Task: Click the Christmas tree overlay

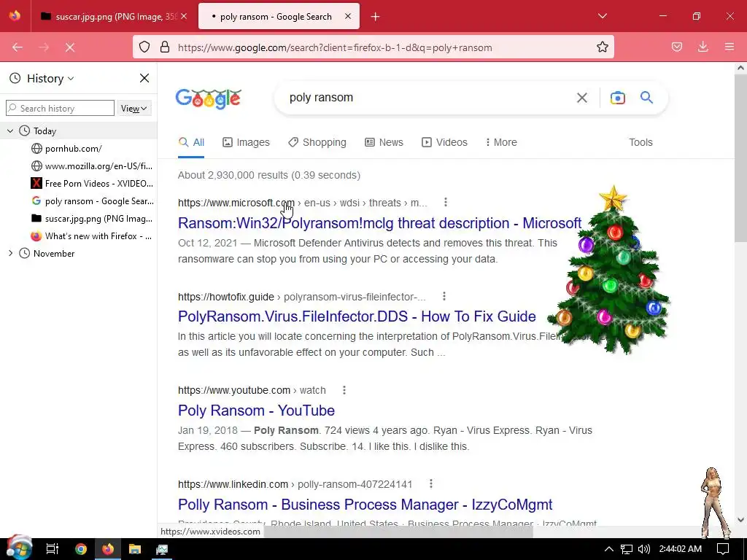Action: point(610,271)
